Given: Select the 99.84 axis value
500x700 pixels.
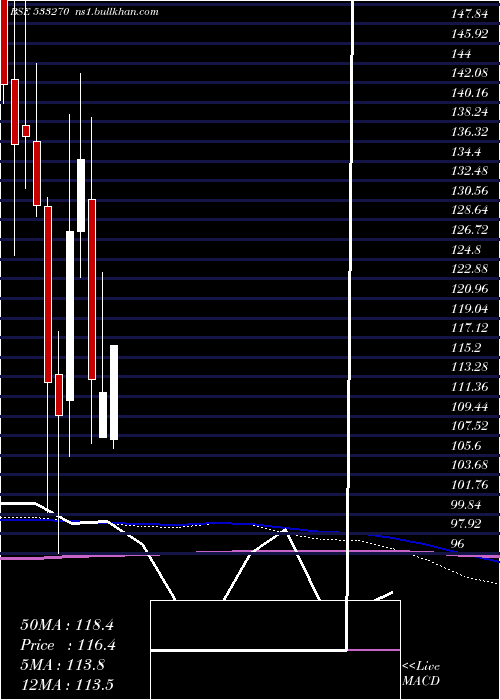Looking at the screenshot, I should point(466,505).
